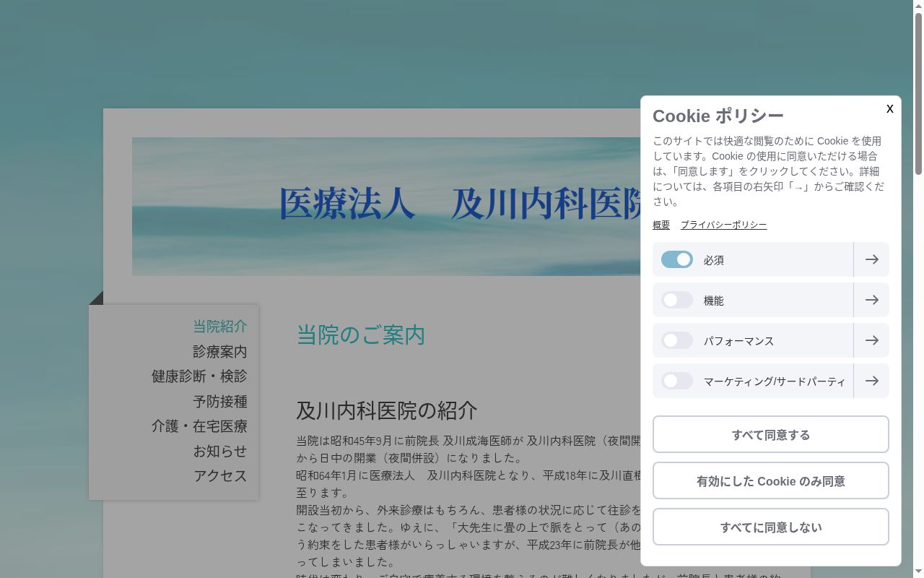Click the 及川内科医院の紹介 heading
This screenshot has width=924, height=578.
coord(386,410)
